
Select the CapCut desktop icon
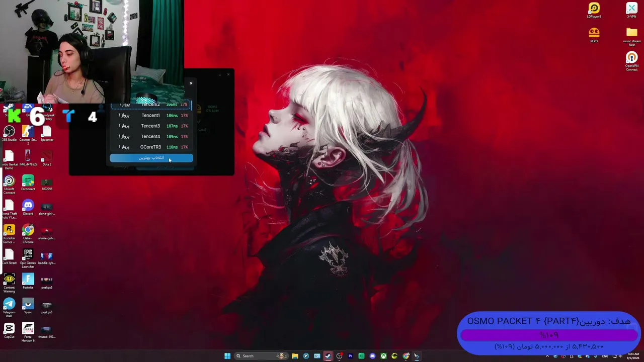[9, 330]
